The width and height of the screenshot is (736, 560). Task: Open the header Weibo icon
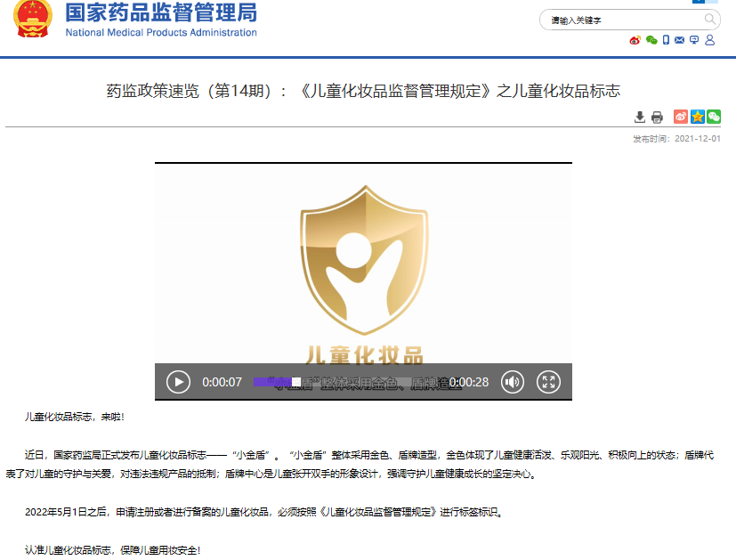(635, 40)
